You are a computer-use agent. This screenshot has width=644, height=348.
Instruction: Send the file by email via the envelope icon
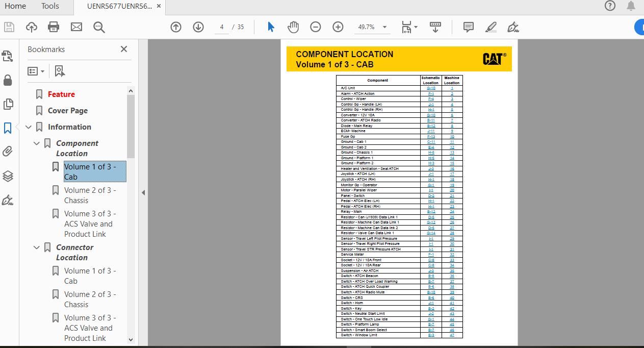76,27
